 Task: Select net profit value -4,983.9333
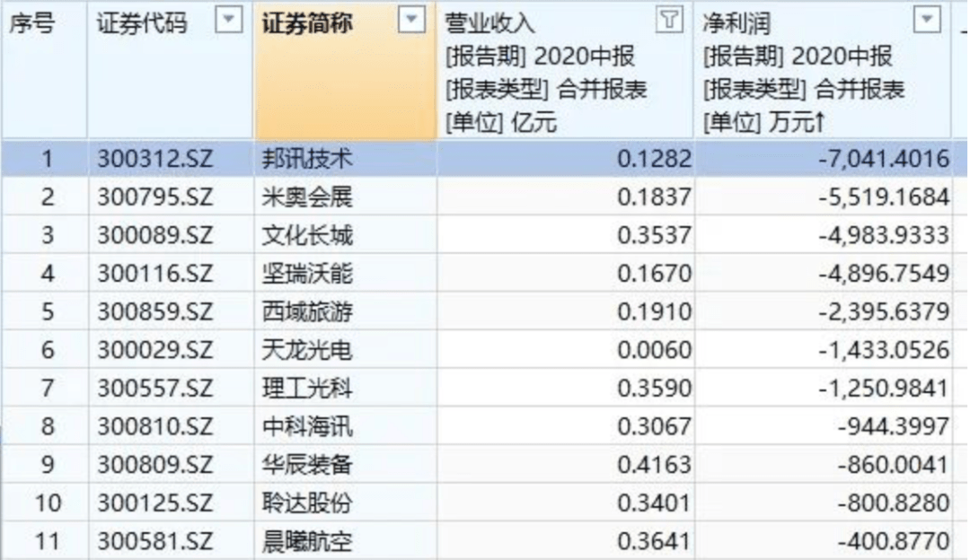[884, 235]
